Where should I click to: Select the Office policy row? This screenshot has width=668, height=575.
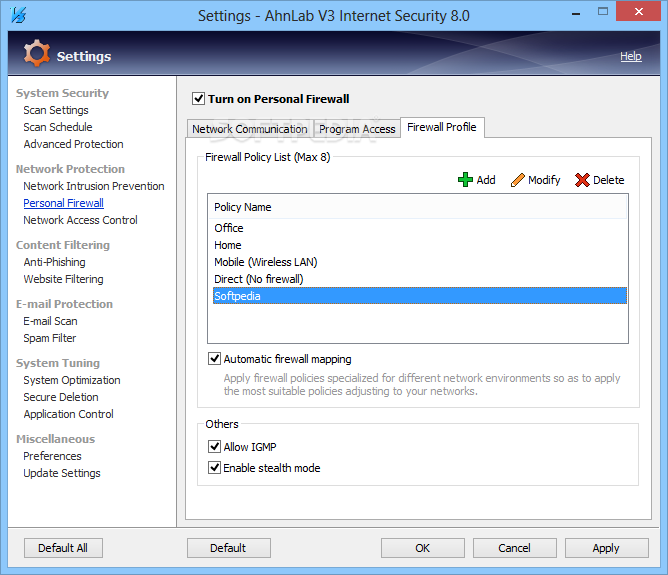pos(420,228)
